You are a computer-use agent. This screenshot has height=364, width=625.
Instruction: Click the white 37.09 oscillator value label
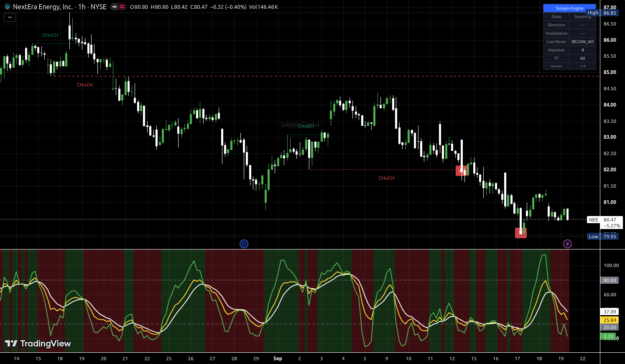pyautogui.click(x=610, y=312)
